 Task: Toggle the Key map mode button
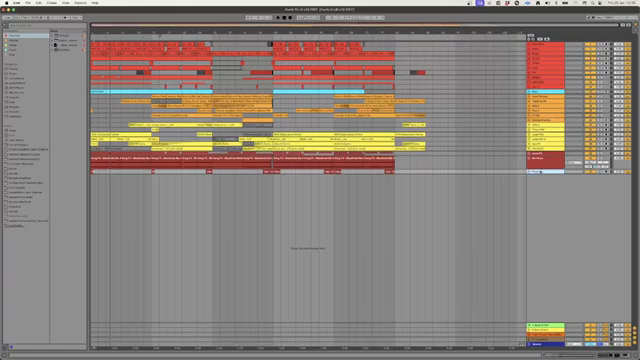point(600,18)
